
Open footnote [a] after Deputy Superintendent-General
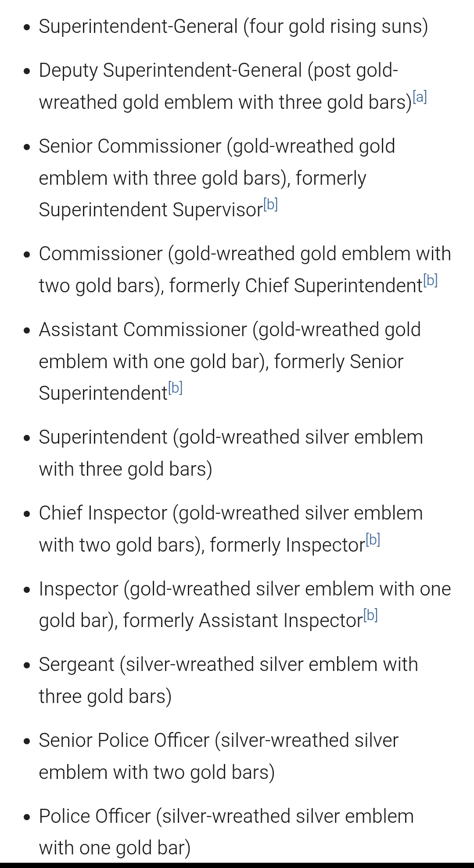420,97
